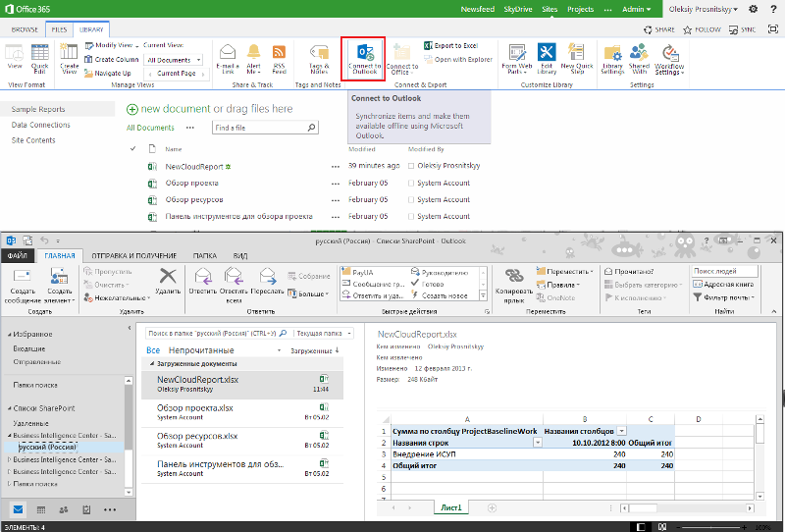Open Admin dropdown in top bar

click(636, 9)
